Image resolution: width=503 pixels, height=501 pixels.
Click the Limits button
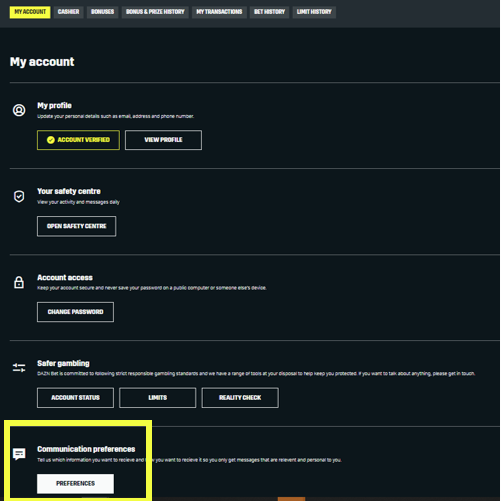pyautogui.click(x=158, y=398)
